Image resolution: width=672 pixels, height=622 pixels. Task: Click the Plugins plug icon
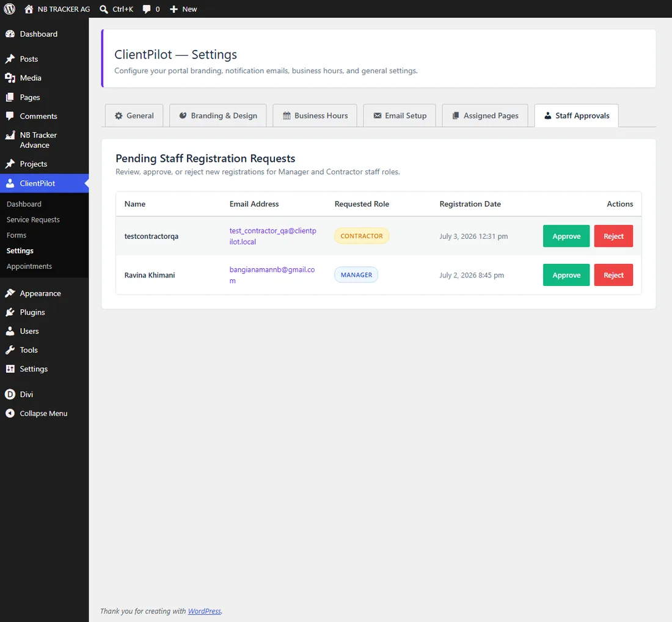coord(10,312)
